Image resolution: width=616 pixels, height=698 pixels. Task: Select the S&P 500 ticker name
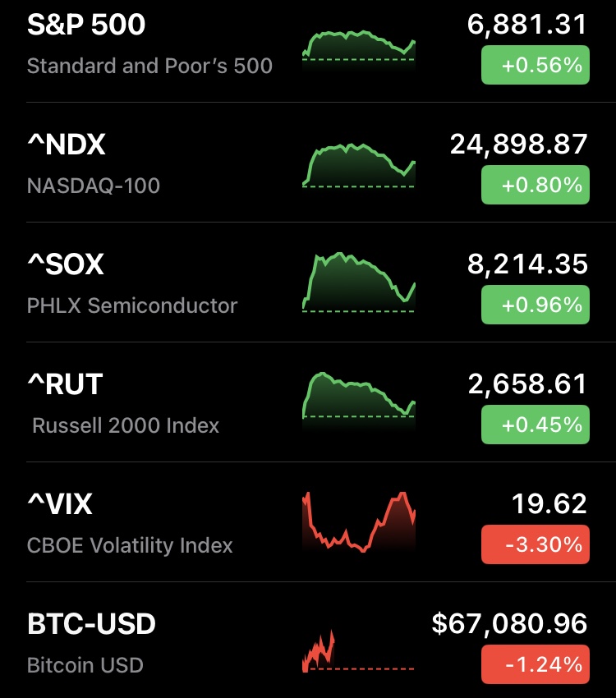click(x=86, y=25)
